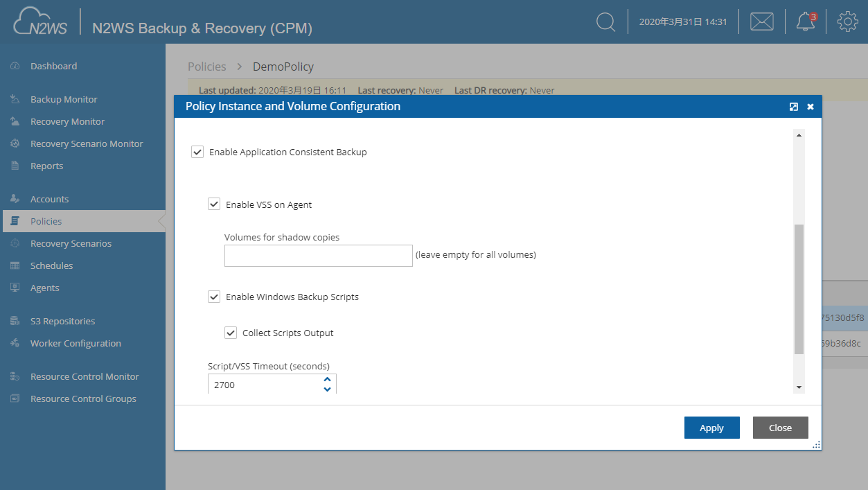Click the Policies breadcrumb link
The width and height of the screenshot is (868, 490).
[x=206, y=67]
